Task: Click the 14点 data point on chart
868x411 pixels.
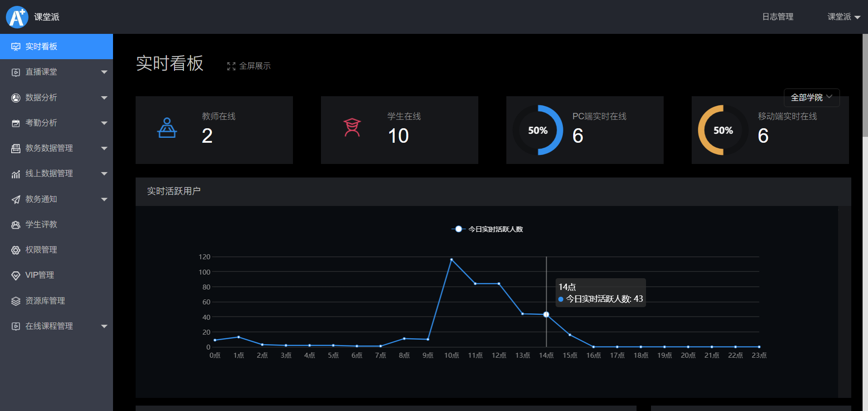Action: tap(546, 314)
